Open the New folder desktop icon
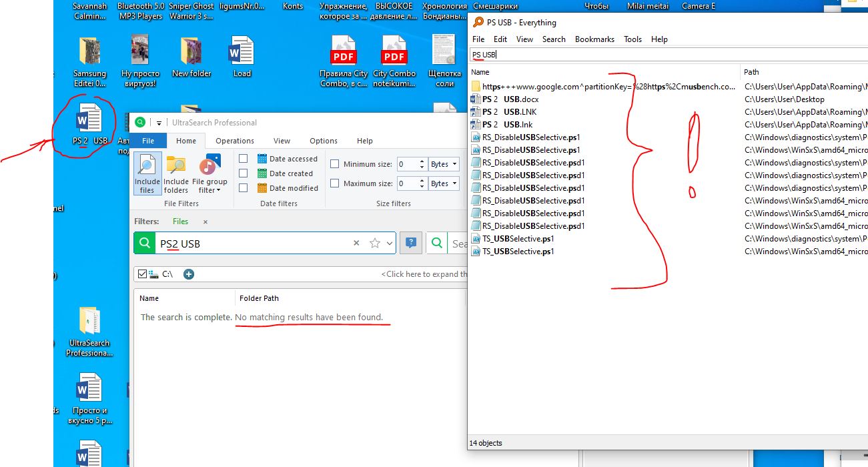Screen dimensions: 868x467 point(191,57)
